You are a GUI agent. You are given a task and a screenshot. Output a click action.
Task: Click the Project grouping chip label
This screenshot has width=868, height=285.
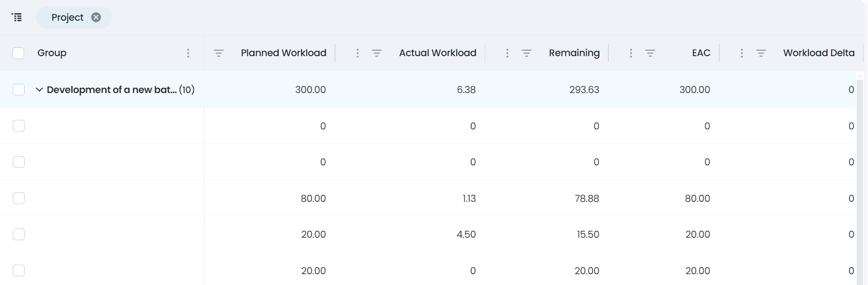[x=67, y=17]
